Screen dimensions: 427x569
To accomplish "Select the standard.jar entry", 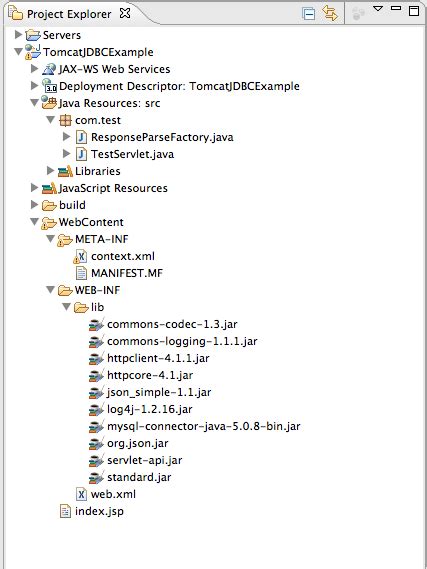I will (139, 478).
